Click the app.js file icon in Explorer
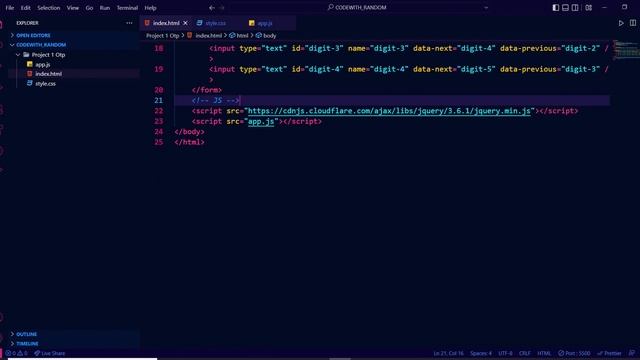 (x=30, y=64)
